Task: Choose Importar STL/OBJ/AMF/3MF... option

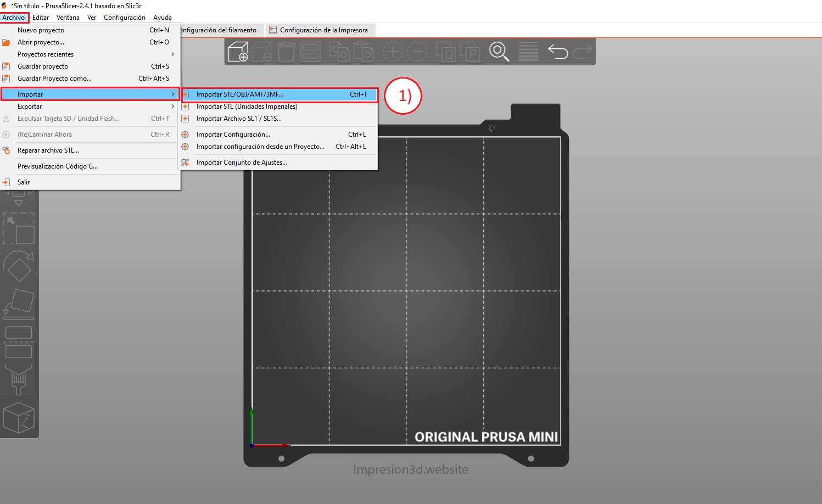Action: coord(279,94)
